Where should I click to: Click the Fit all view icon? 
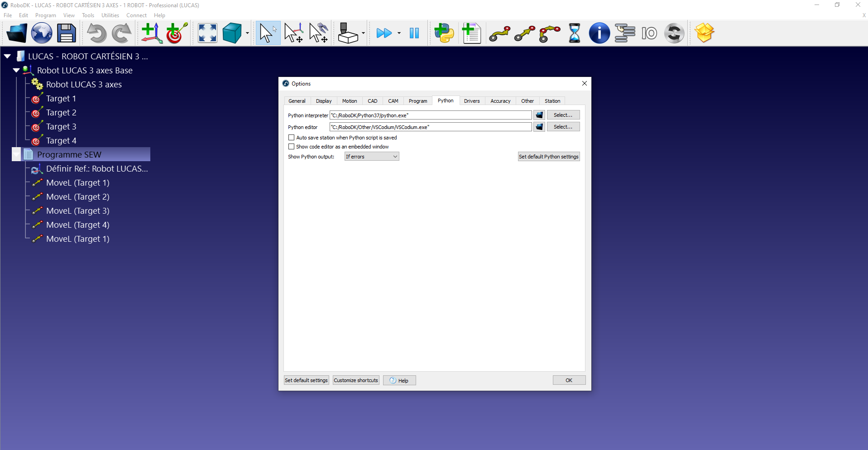pos(207,34)
